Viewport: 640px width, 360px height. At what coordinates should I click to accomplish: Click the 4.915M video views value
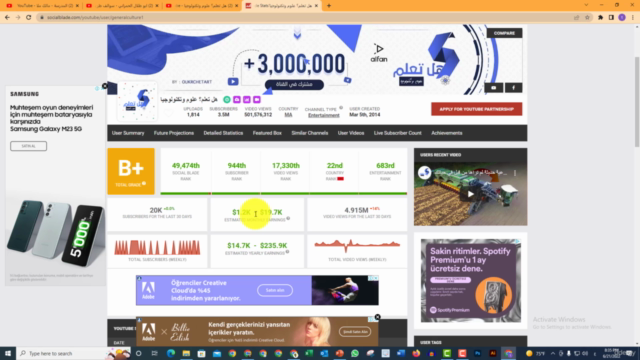(356, 210)
